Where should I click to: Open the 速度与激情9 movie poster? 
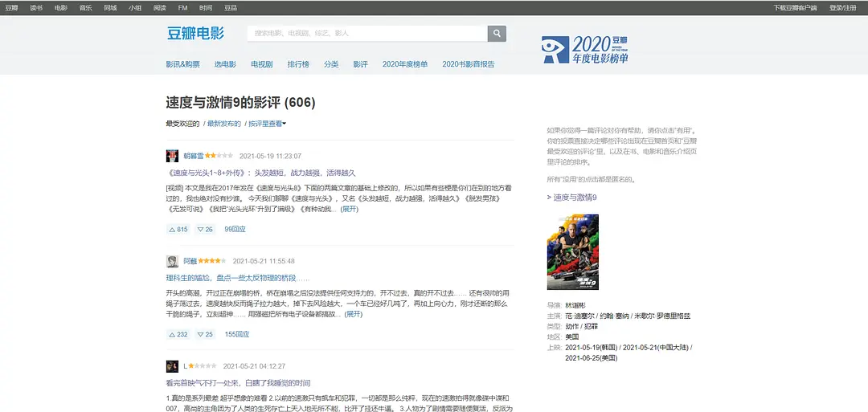(x=572, y=251)
